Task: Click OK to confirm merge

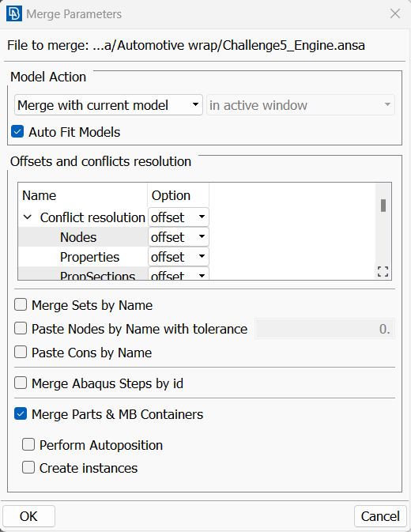Action: pos(28,516)
